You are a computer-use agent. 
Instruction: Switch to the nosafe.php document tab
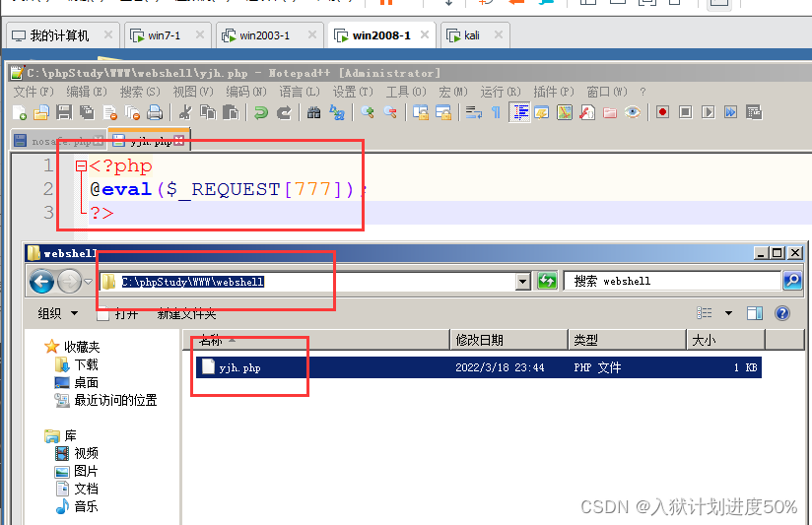58,141
